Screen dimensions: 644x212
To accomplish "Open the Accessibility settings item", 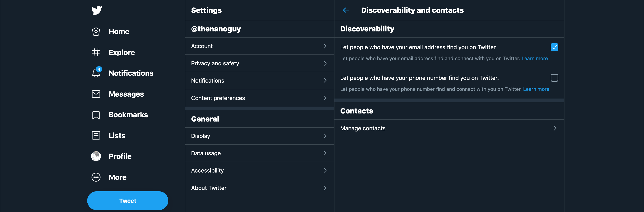I will 260,170.
